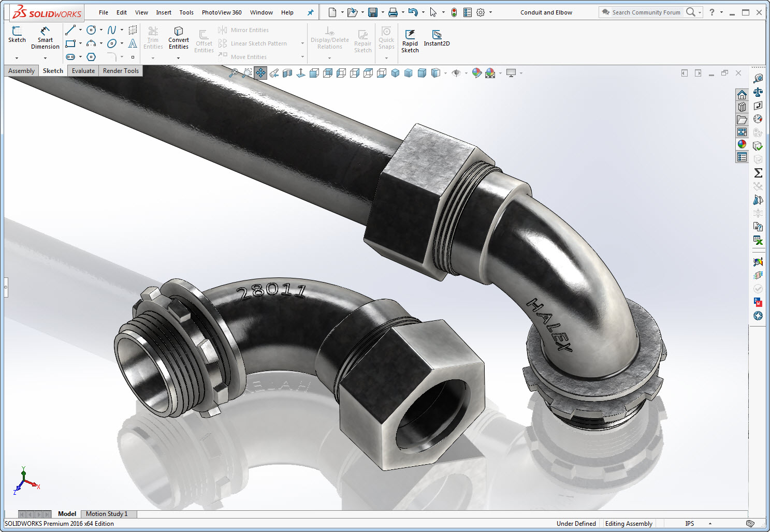Toggle the menu bar pin
The image size is (770, 532).
pos(310,12)
